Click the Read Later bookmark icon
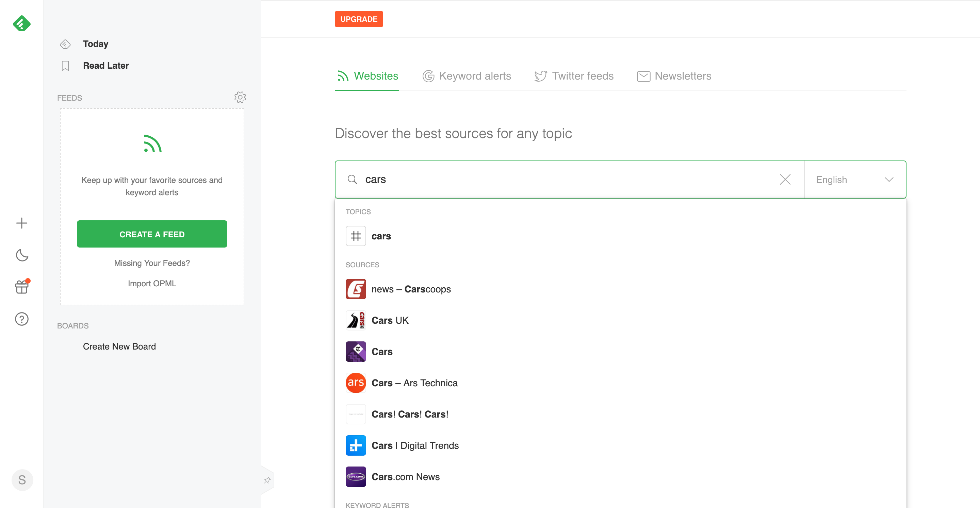This screenshot has width=980, height=508. pos(65,65)
